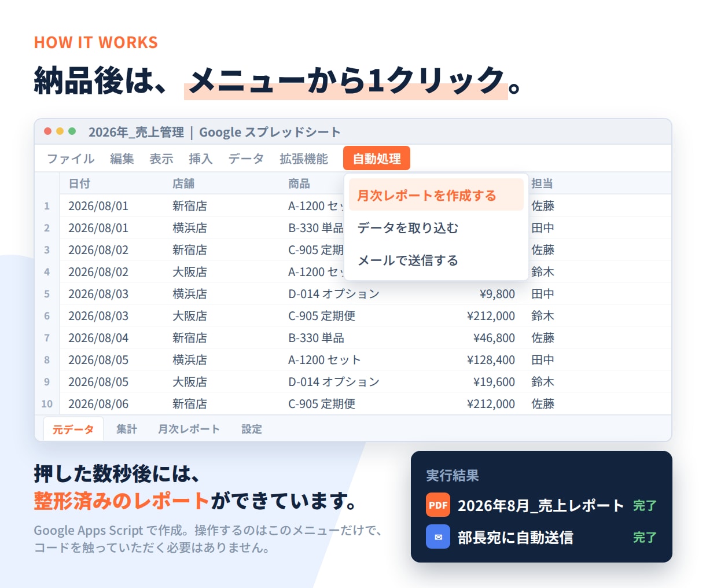Click 鈴木 cell in row 4

543,271
